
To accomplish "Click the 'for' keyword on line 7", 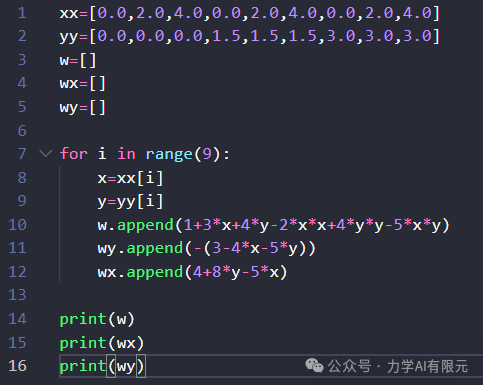I will point(74,154).
